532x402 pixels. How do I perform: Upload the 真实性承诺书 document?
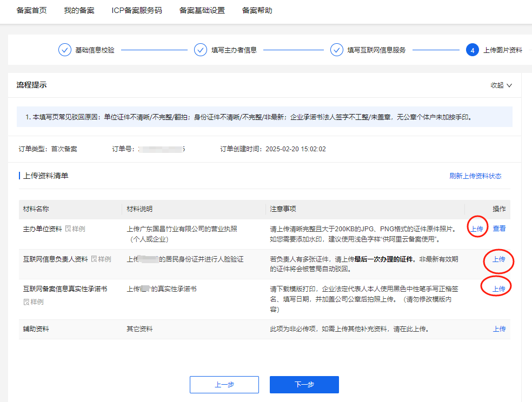click(x=498, y=289)
